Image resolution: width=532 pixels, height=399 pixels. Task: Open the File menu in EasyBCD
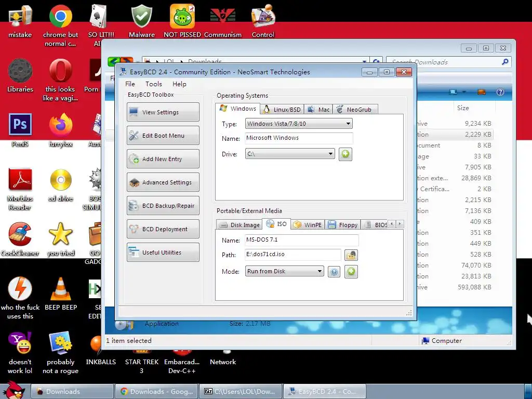point(130,84)
